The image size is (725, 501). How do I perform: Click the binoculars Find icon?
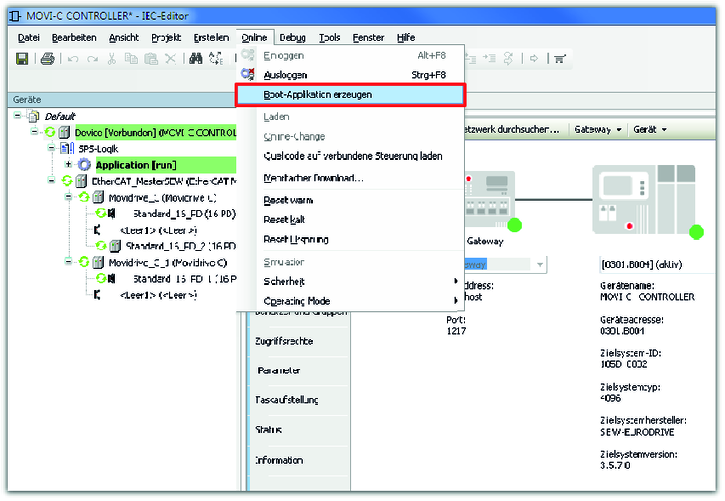click(195, 59)
